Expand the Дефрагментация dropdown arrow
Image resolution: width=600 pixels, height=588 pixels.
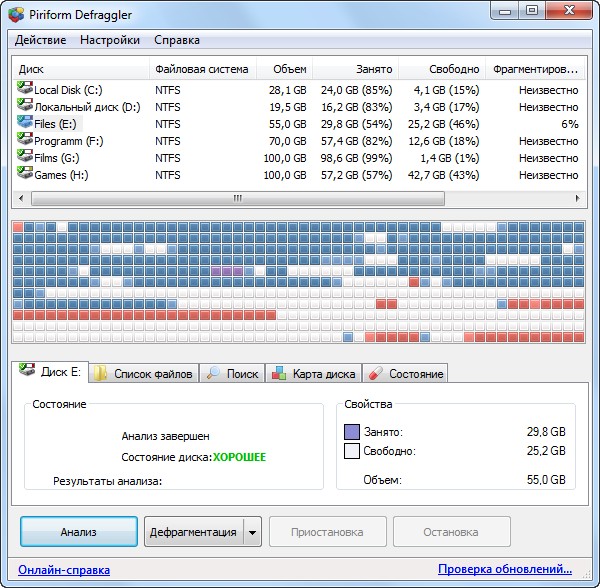[252, 532]
